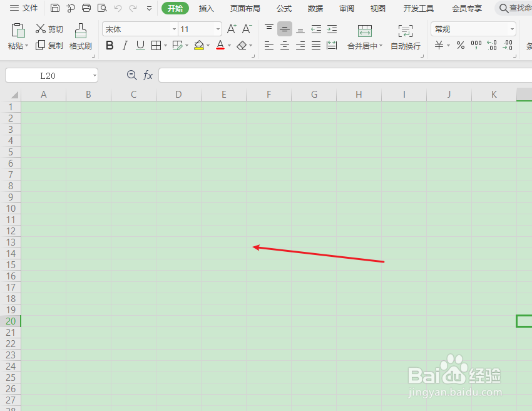Center text horizontally
The image size is (532, 411).
tap(285, 45)
